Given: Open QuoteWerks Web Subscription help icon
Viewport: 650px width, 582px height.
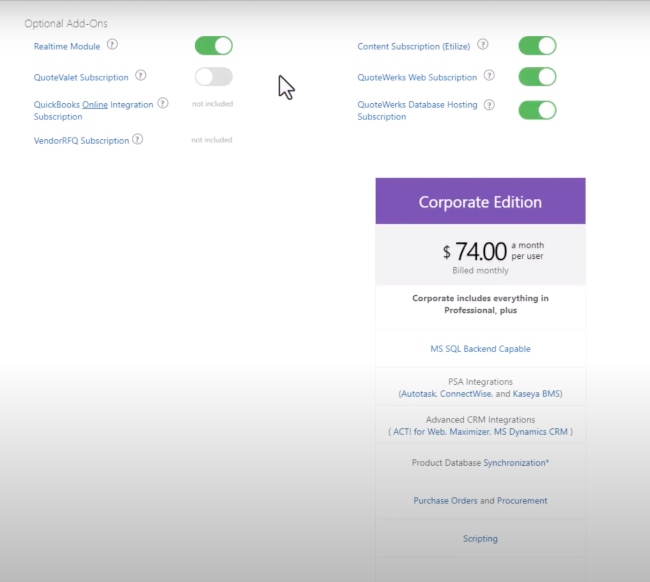Looking at the screenshot, I should coord(489,75).
